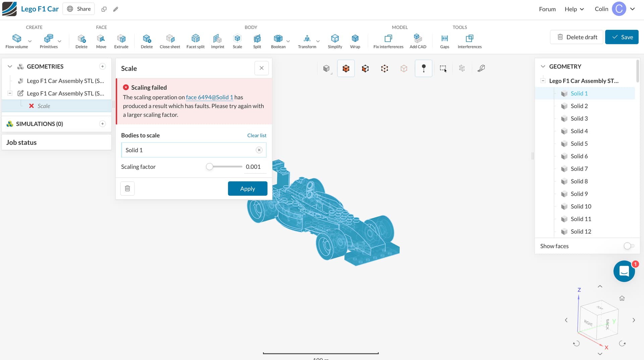Select the Scale tool in toolbar
644x360 pixels.
[237, 41]
